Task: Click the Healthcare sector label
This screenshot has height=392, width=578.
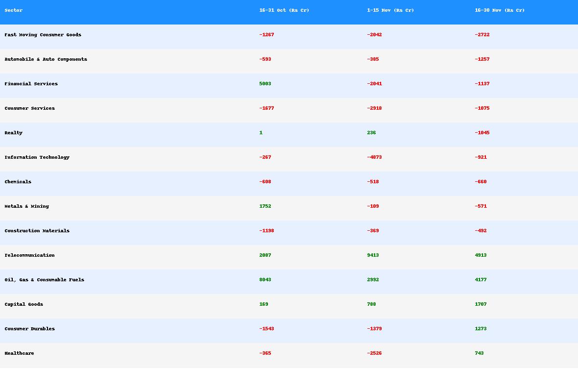Action: coord(20,353)
